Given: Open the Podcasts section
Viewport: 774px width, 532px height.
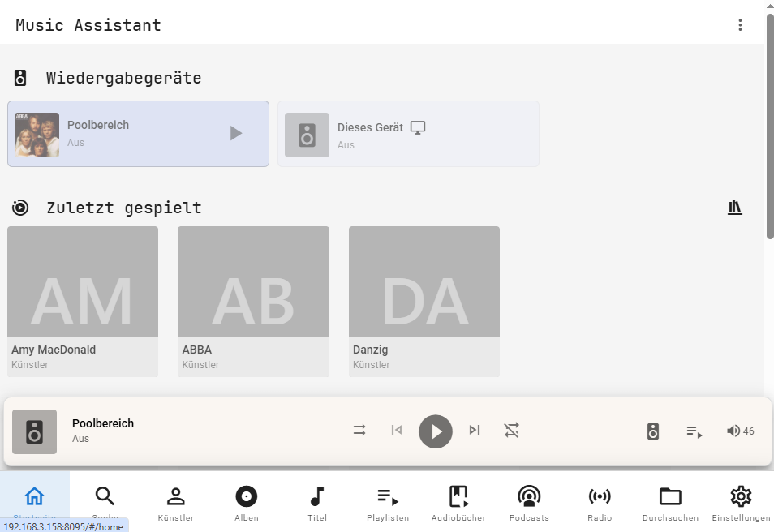Looking at the screenshot, I should pos(529,503).
